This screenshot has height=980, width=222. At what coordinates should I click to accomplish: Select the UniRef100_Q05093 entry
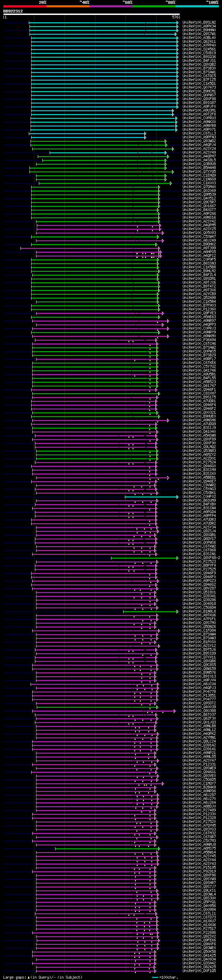coord(199,233)
